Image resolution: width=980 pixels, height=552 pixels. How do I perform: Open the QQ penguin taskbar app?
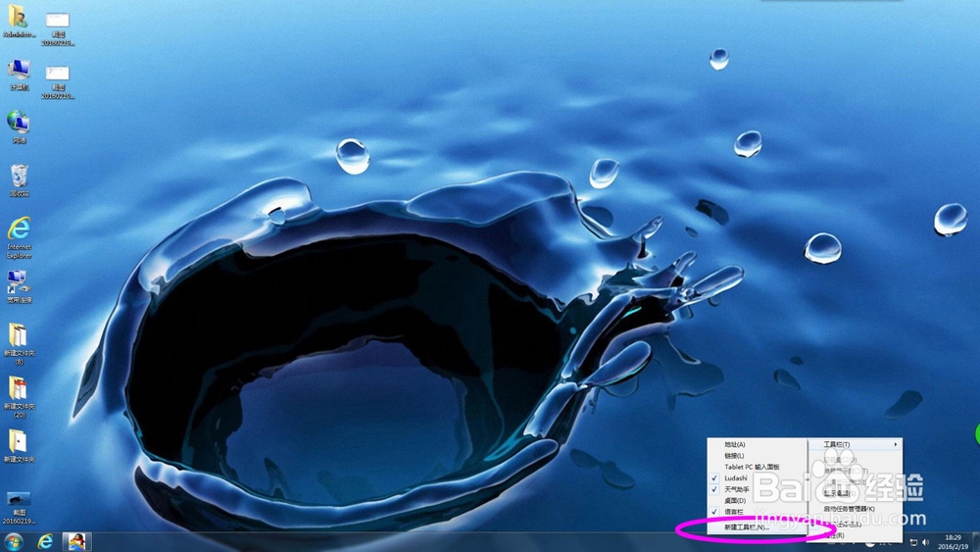[76, 541]
